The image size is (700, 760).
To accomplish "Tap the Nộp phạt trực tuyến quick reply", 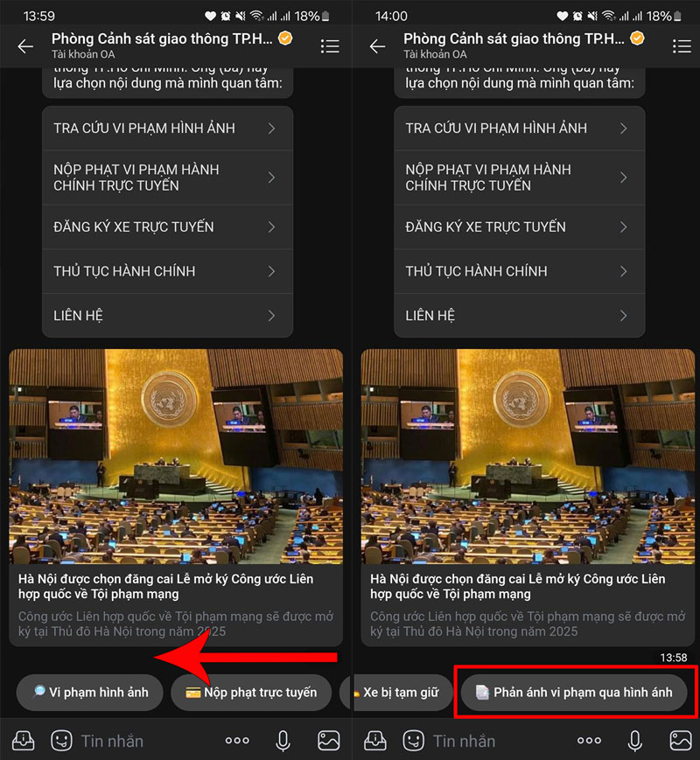I will click(251, 692).
